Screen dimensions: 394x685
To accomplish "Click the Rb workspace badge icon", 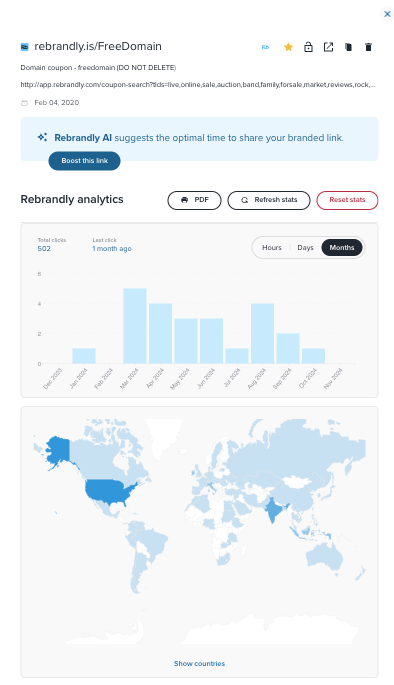I will [x=265, y=47].
